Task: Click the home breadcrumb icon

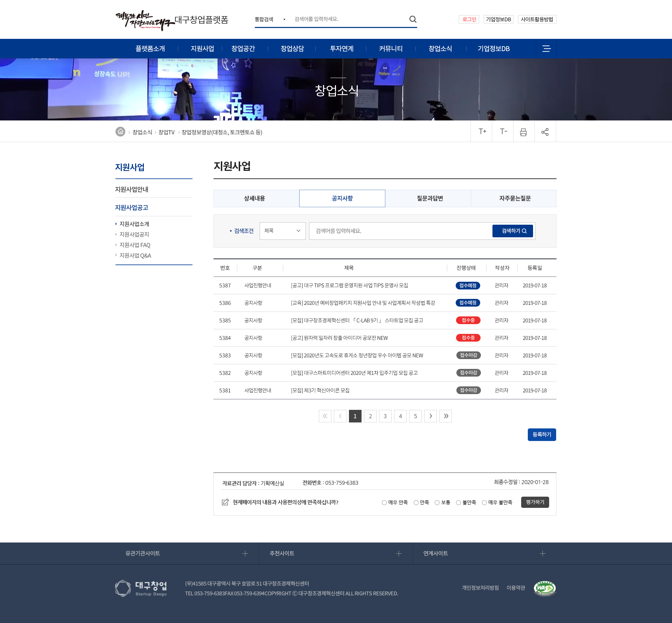Action: pos(120,132)
